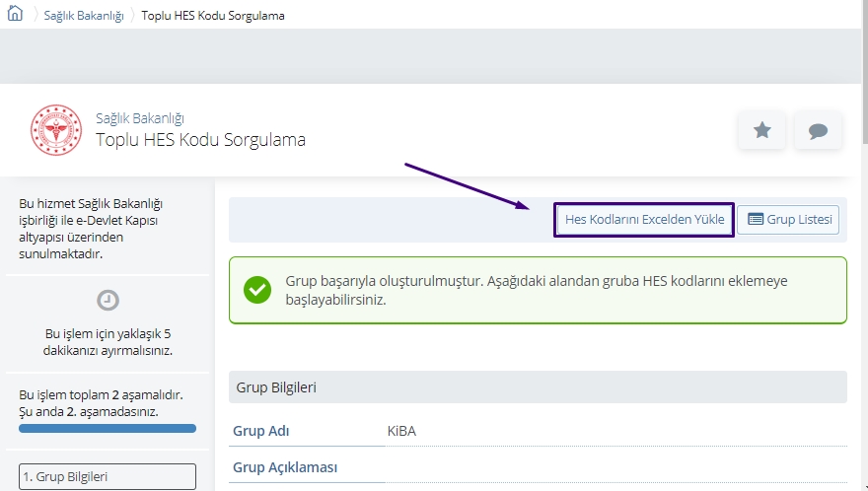Open Sağlık Bakanlığı link above the service title
Viewport: 868px width, 491px height.
[140, 118]
